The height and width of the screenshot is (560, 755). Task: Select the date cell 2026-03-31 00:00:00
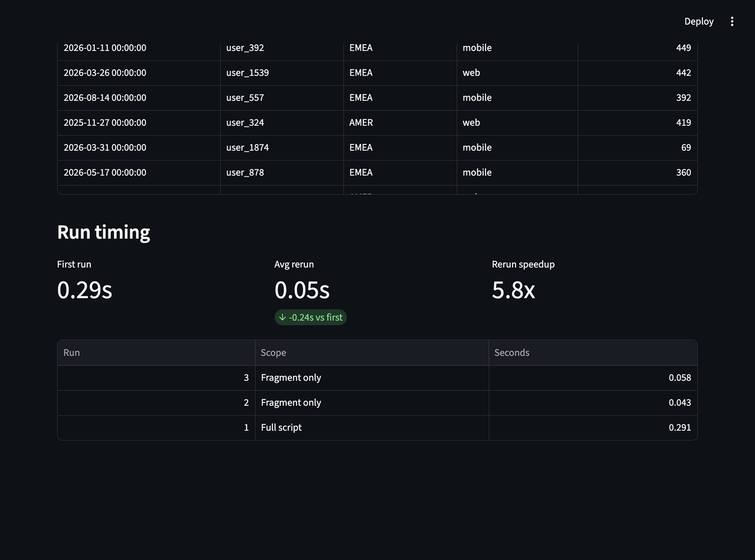click(x=139, y=148)
